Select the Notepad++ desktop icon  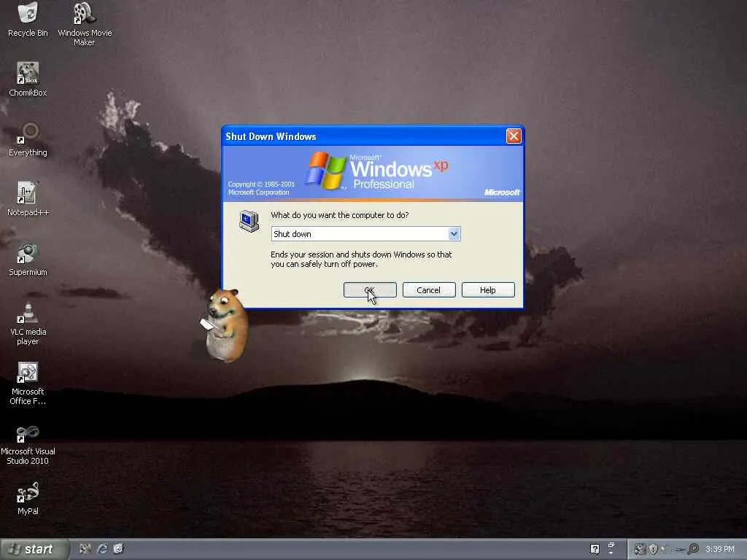28,199
